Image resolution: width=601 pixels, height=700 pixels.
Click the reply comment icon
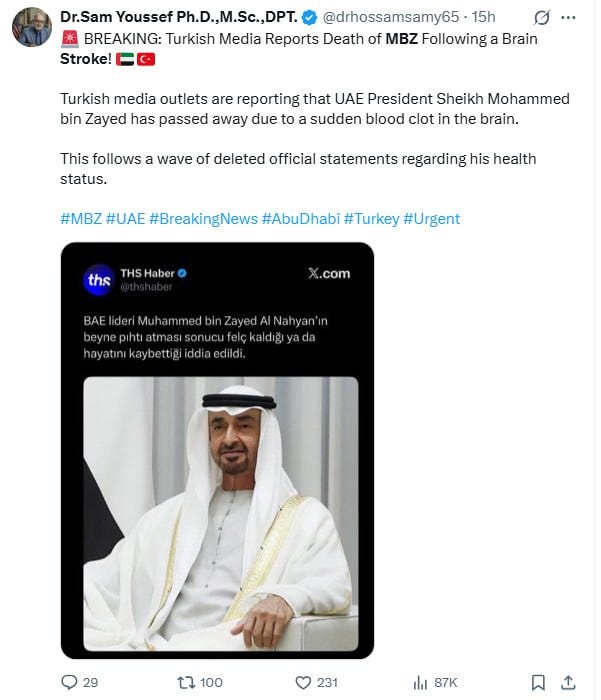(69, 682)
